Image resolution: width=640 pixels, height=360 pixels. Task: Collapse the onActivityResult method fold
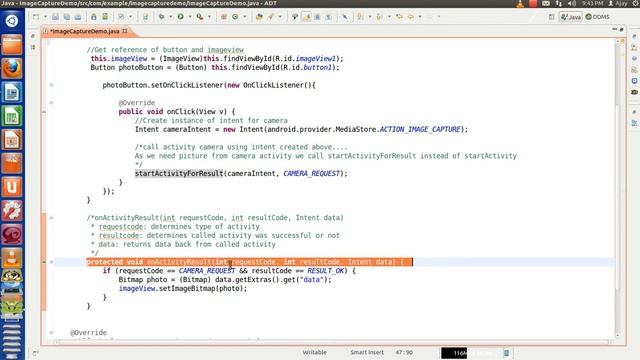click(51, 262)
